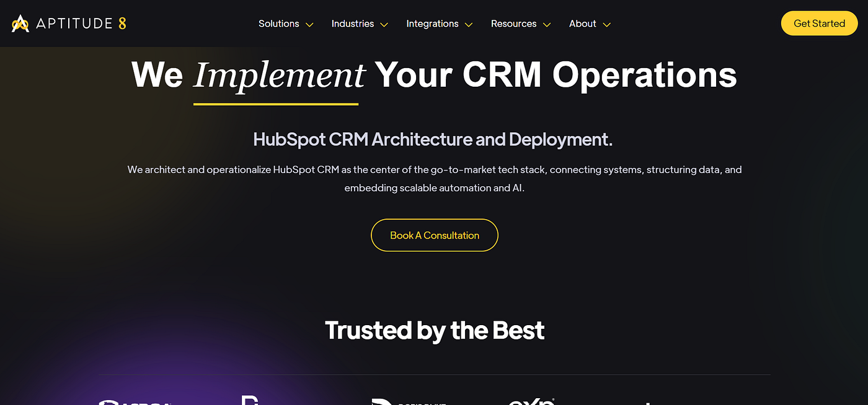This screenshot has height=405, width=868.
Task: Open the Integrations menu
Action: pos(432,24)
